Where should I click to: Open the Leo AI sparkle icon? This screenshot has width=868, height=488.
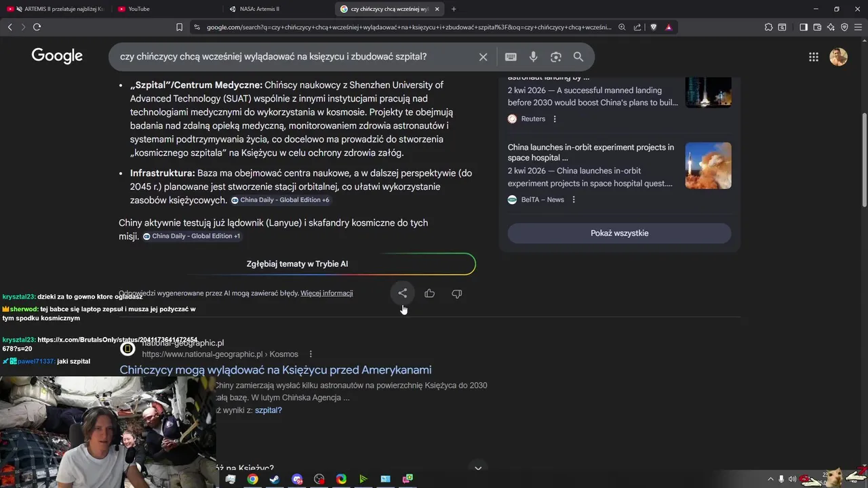pos(831,27)
